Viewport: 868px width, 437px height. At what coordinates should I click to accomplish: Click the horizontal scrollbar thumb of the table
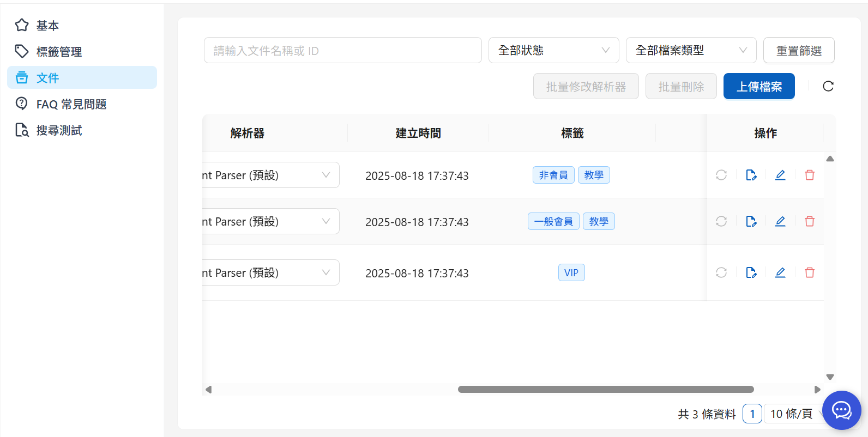tap(605, 390)
